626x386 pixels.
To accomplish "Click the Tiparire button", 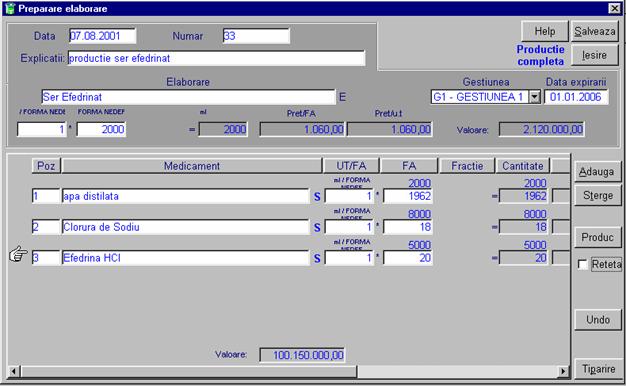I will pos(598,369).
